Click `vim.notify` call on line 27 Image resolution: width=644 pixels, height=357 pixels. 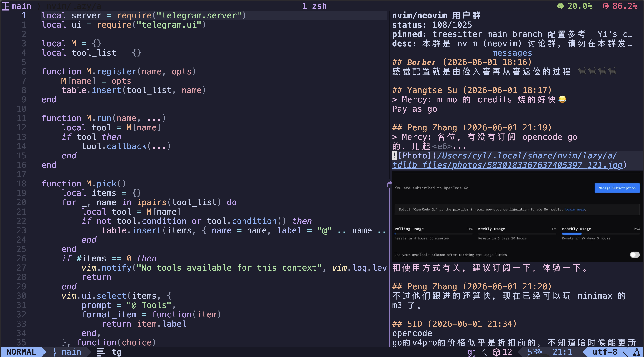[107, 268]
